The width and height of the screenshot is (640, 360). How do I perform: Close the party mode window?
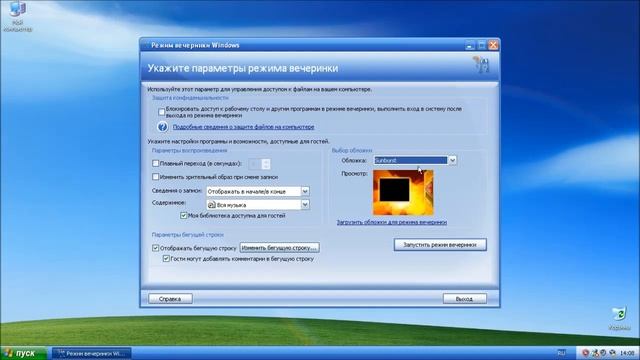tap(493, 45)
